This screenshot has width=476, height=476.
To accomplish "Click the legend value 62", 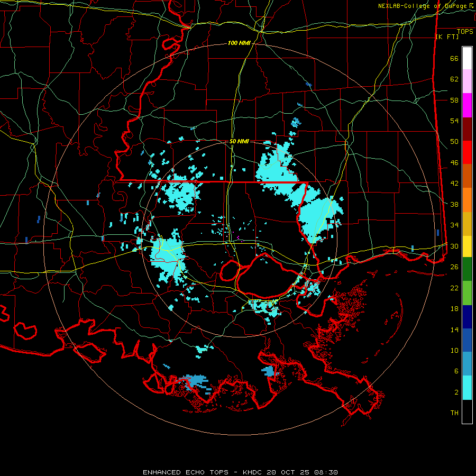I will (454, 79).
